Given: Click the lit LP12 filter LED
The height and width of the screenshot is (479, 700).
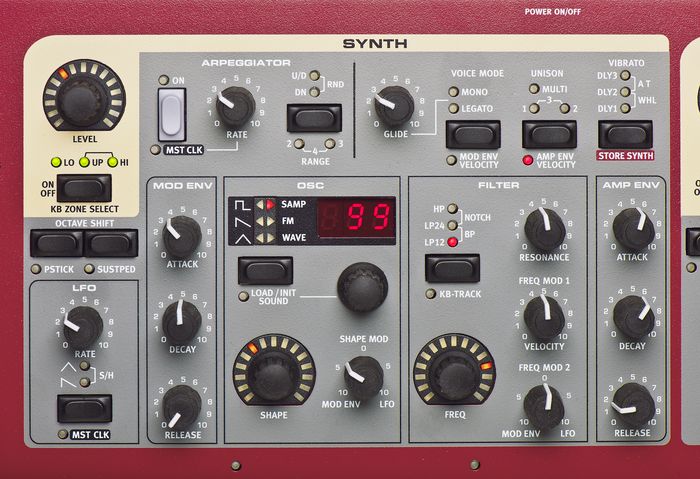Looking at the screenshot, I should [452, 242].
